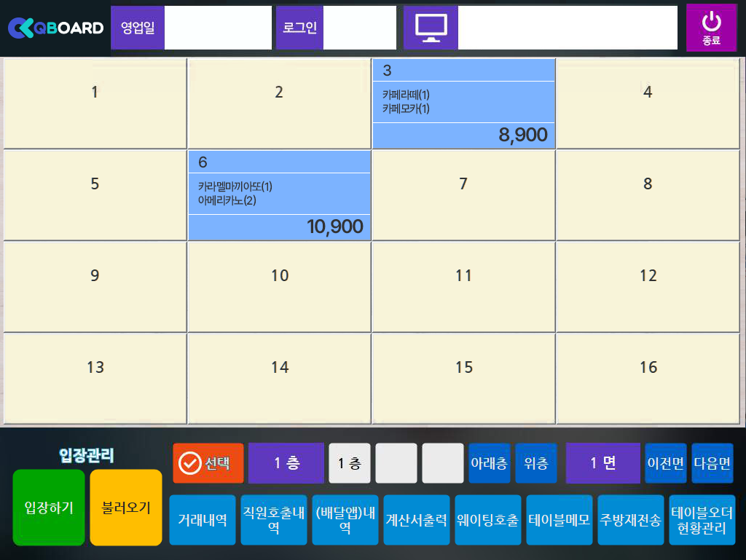
Task: Open 테이블메모 table memo
Action: (559, 520)
